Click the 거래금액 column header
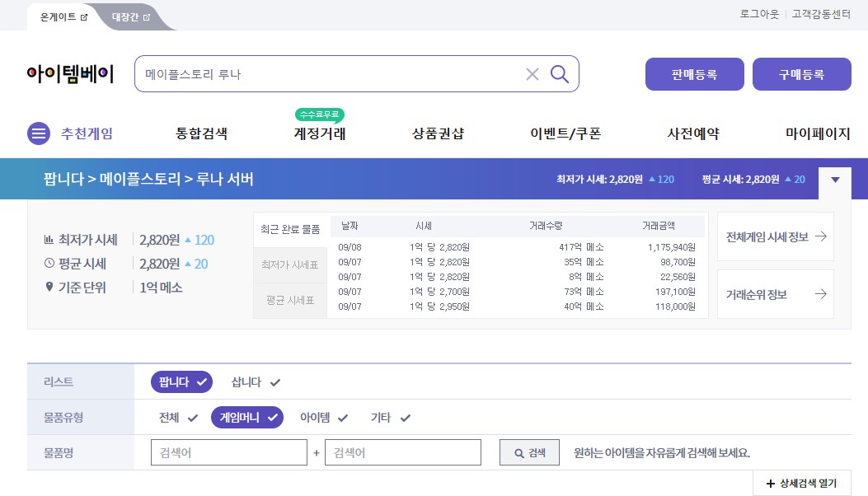This screenshot has height=496, width=868. [x=658, y=226]
